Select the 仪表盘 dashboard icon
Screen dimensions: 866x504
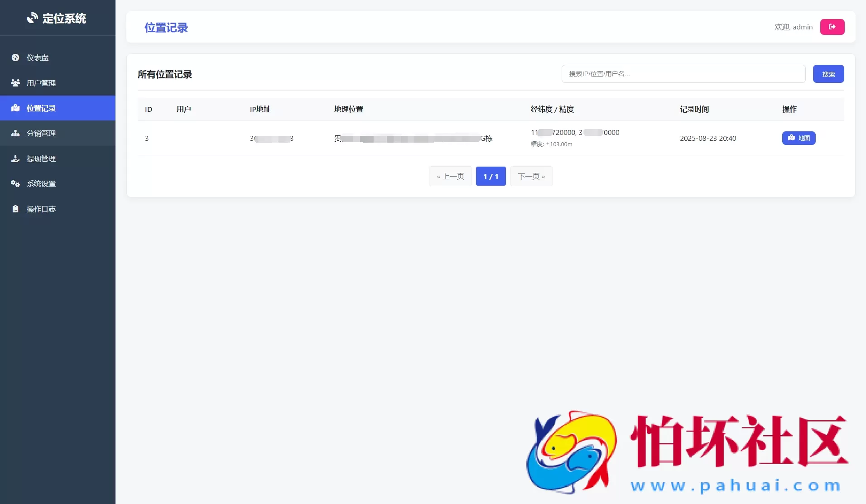point(15,58)
